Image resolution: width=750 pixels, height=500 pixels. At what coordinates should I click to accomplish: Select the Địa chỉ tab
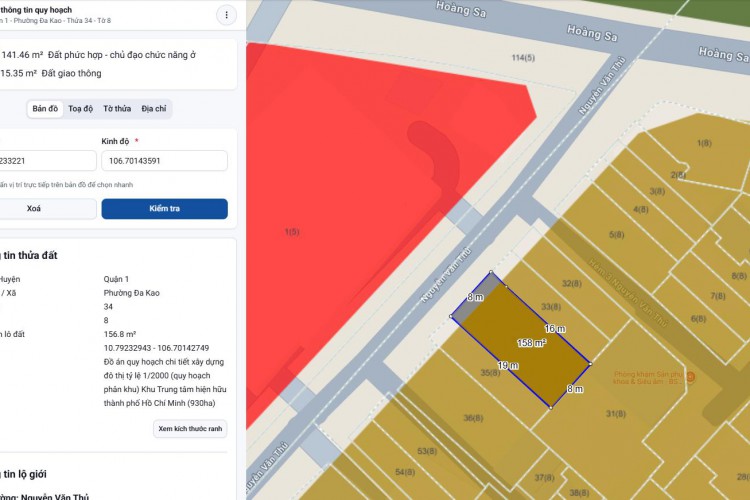coord(154,108)
